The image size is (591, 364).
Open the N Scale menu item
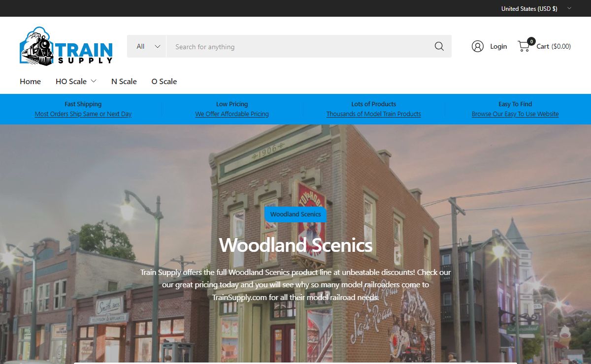tap(124, 82)
